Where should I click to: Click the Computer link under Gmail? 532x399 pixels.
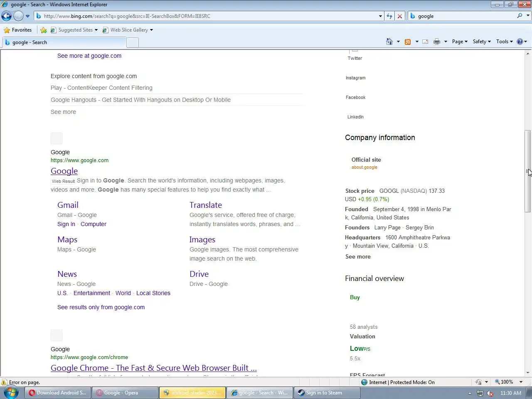(94, 224)
